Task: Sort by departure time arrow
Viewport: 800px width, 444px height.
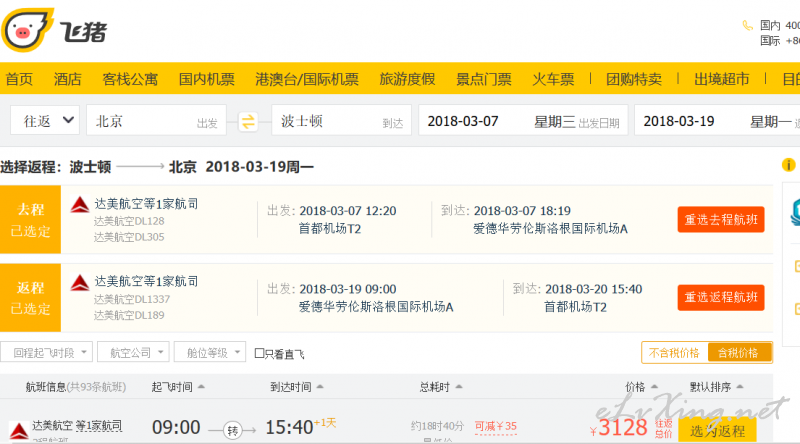Action: point(201,387)
